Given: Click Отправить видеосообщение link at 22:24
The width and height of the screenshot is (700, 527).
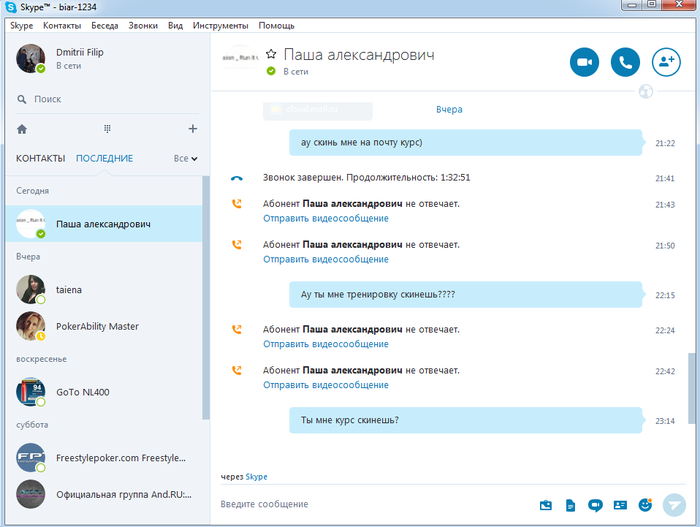Looking at the screenshot, I should [x=325, y=344].
